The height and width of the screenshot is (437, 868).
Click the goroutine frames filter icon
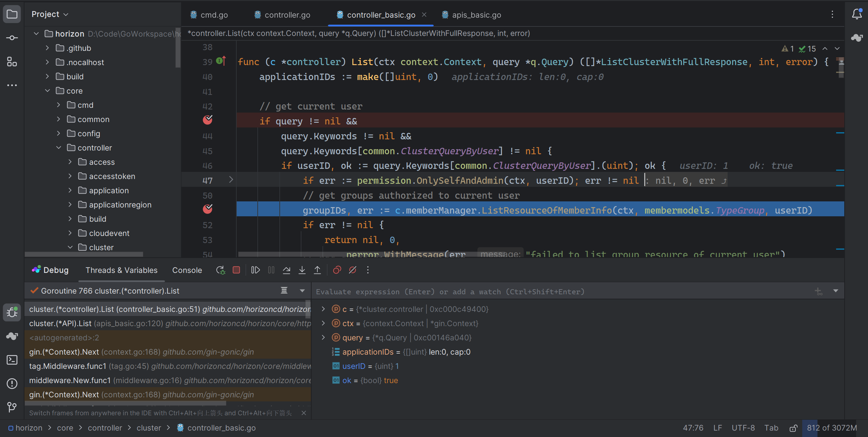tap(284, 291)
